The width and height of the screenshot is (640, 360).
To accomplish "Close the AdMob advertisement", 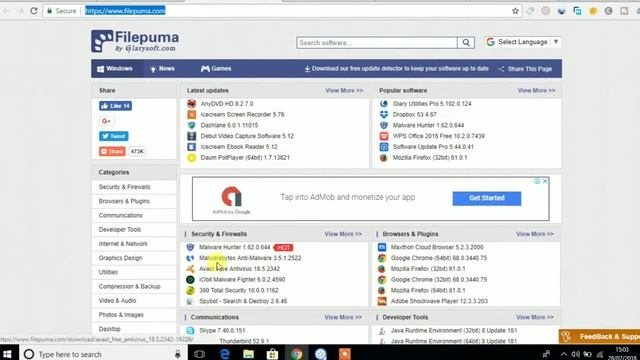I will pyautogui.click(x=545, y=181).
